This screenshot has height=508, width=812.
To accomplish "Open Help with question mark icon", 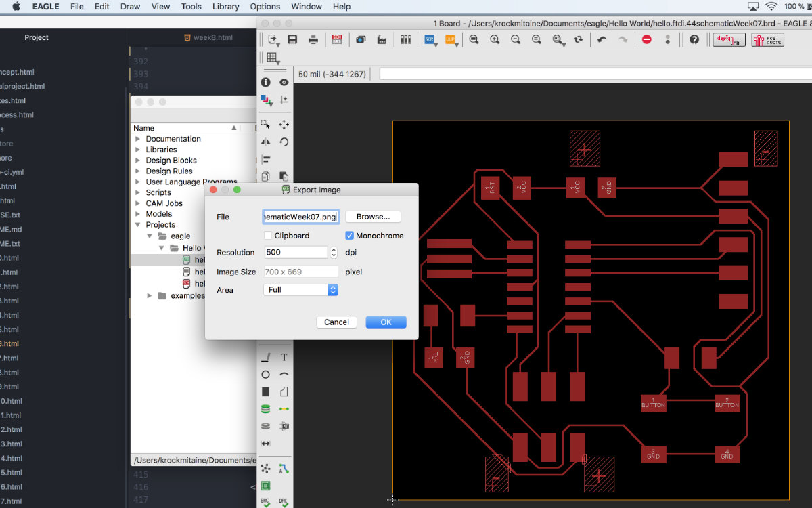I will tap(694, 39).
